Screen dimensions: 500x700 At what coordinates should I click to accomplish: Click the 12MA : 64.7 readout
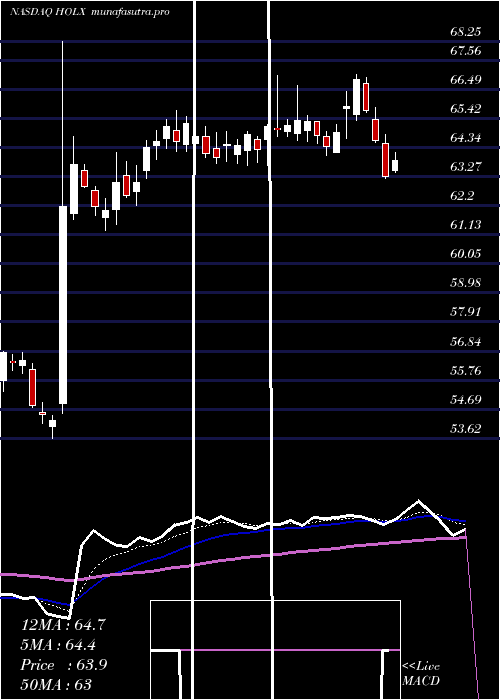63,625
